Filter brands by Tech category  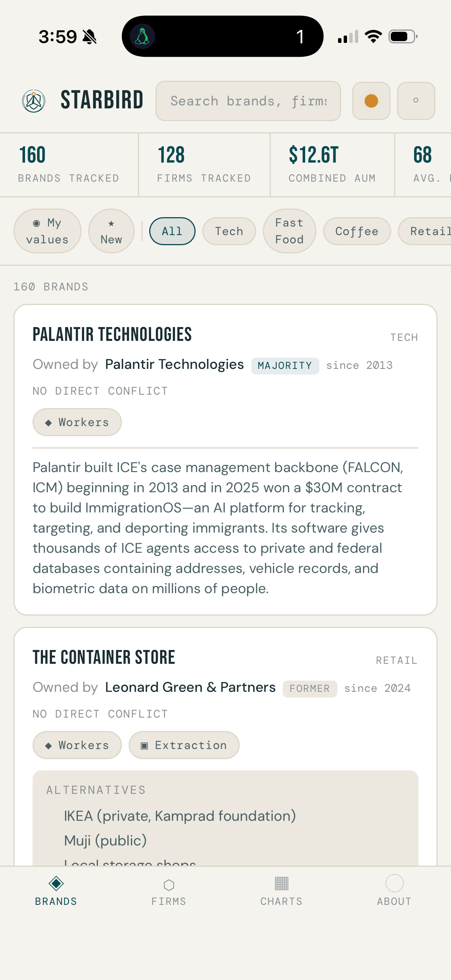tap(229, 231)
